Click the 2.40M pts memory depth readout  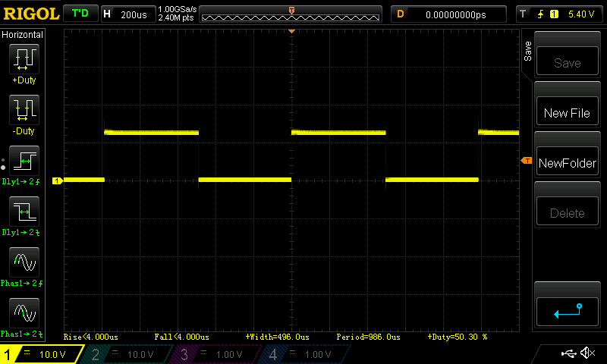(176, 17)
